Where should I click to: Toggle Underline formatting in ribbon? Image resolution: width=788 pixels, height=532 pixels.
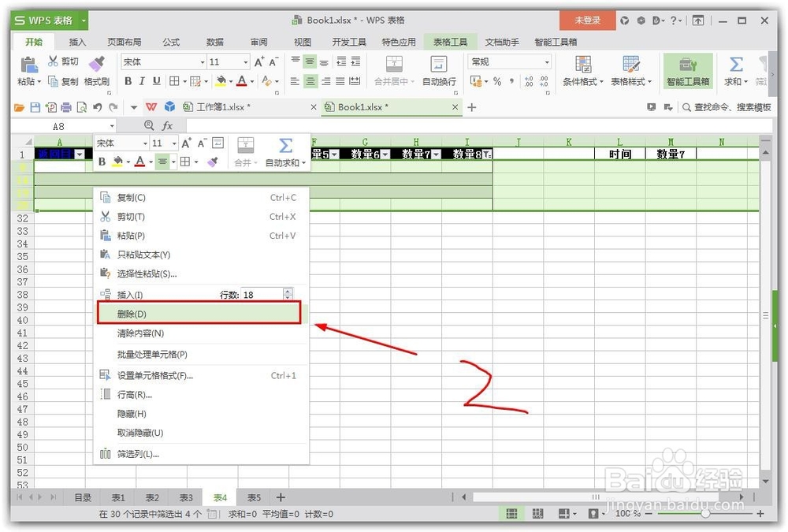[x=157, y=81]
